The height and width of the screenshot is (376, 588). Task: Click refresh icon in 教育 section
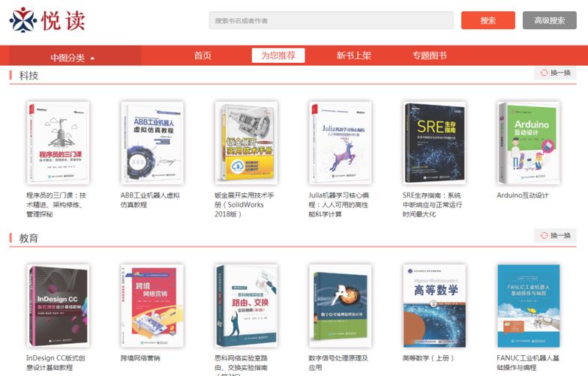[x=544, y=235]
